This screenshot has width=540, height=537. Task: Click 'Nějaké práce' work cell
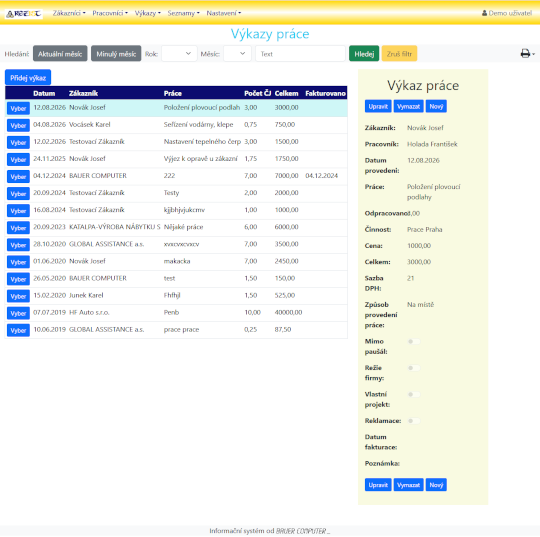184,227
